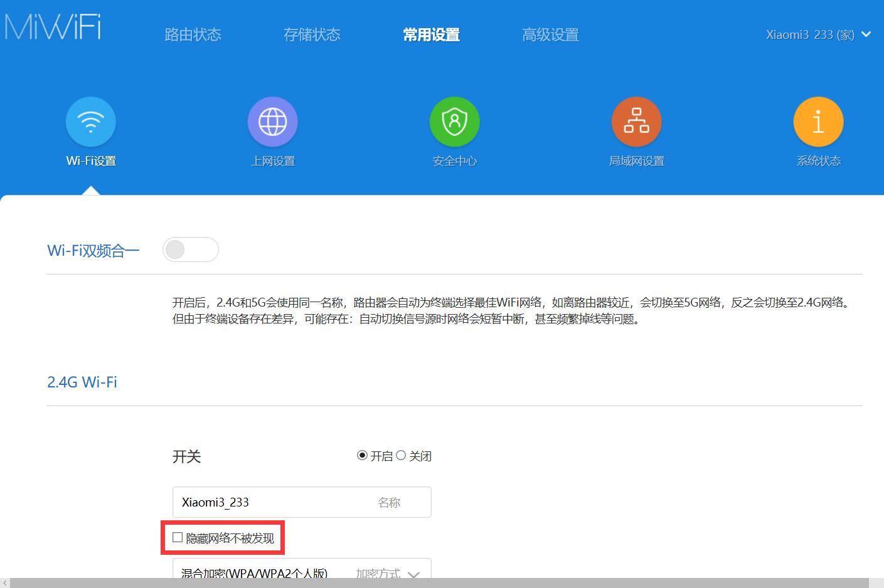
Task: Open the 安全中心 shield icon
Action: (454, 122)
